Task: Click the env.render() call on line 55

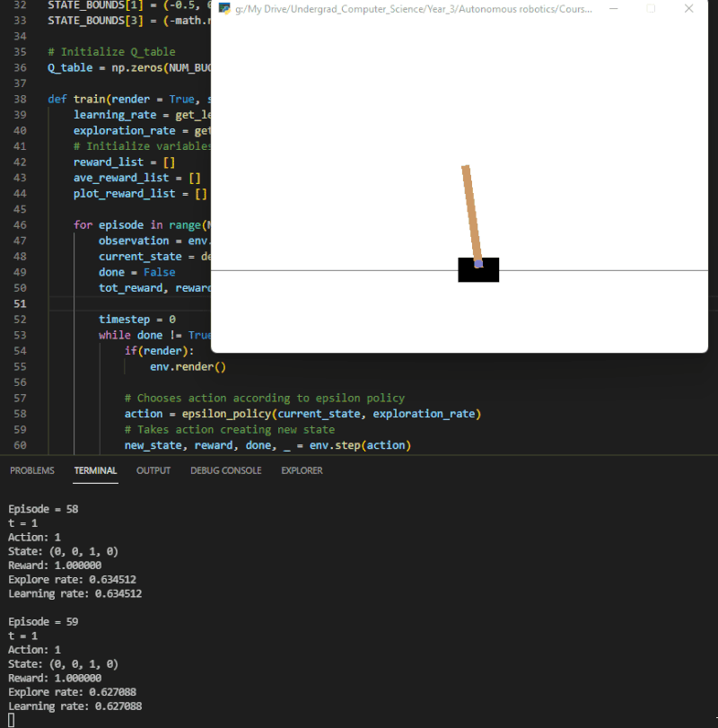Action: pyautogui.click(x=187, y=366)
